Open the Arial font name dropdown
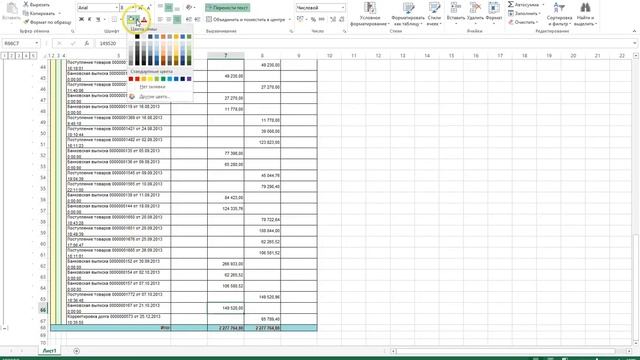The height and width of the screenshot is (360, 640). click(116, 8)
